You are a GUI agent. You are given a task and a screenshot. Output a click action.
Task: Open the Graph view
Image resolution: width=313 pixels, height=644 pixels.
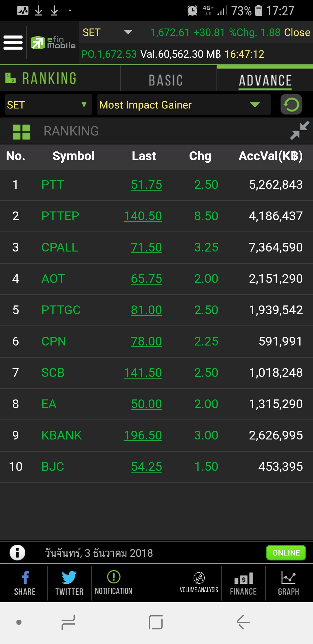tap(288, 583)
